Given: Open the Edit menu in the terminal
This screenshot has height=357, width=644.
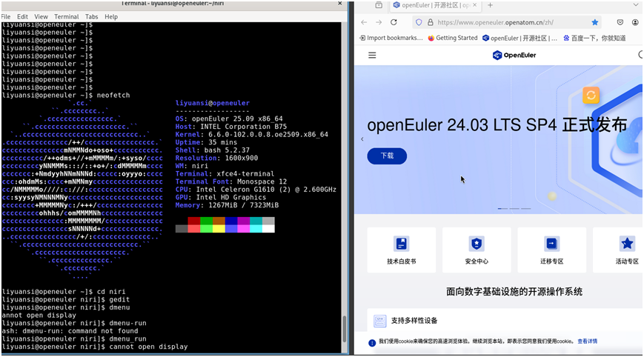Looking at the screenshot, I should (22, 17).
